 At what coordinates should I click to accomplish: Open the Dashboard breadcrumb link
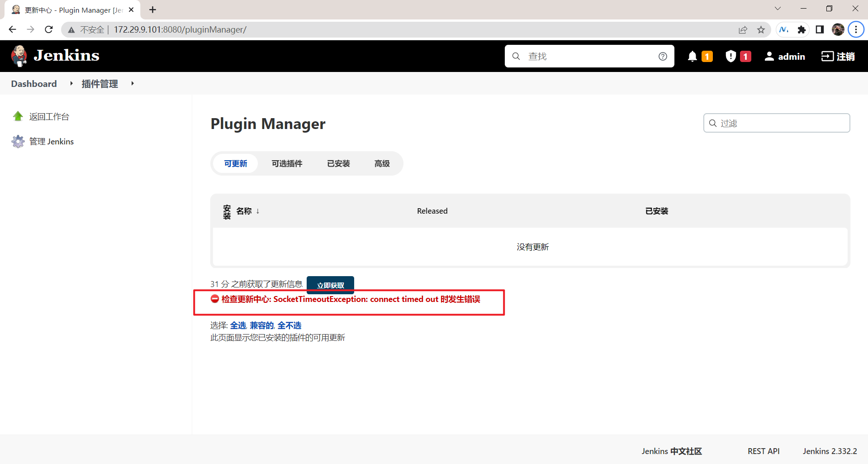pos(34,84)
